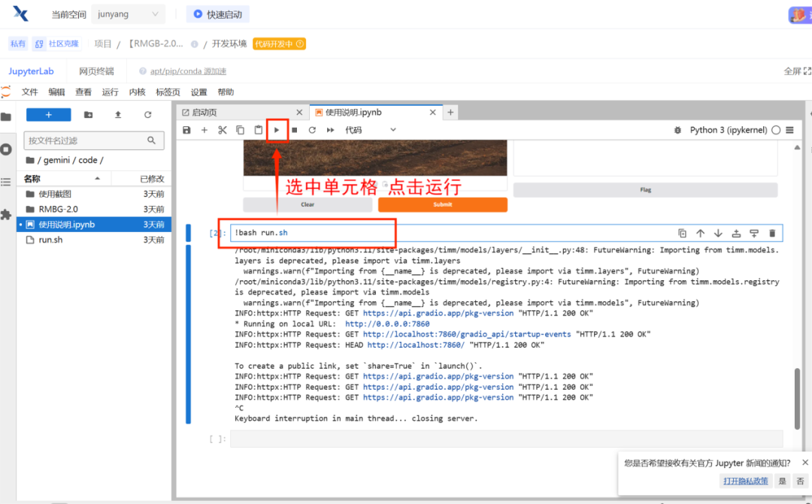The height and width of the screenshot is (504, 812).
Task: Create a new folder in file browser
Action: (89, 115)
